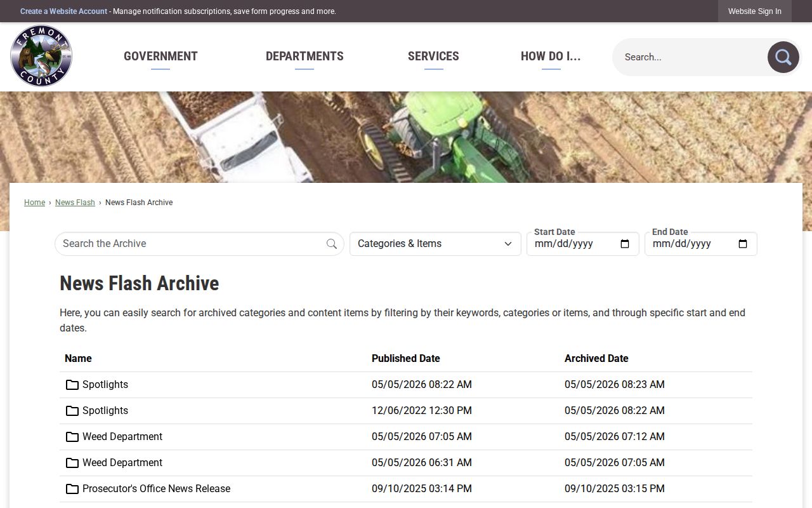
Task: Open the End Date calendar picker icon
Action: [743, 244]
